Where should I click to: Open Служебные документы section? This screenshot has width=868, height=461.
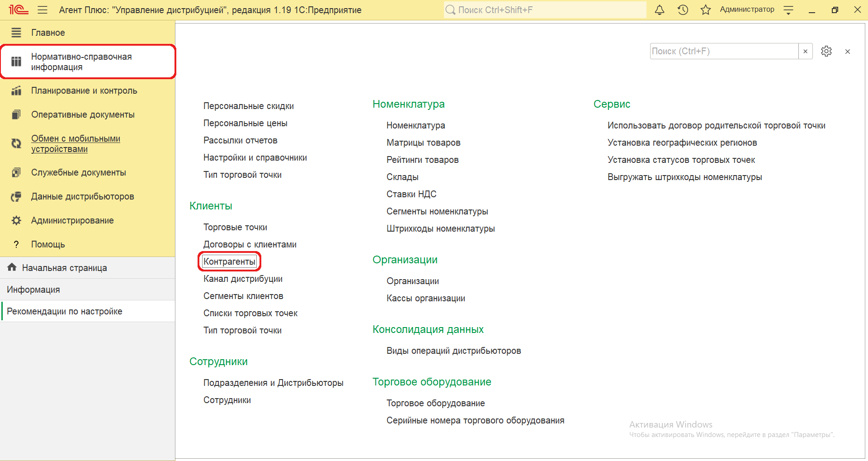point(79,172)
